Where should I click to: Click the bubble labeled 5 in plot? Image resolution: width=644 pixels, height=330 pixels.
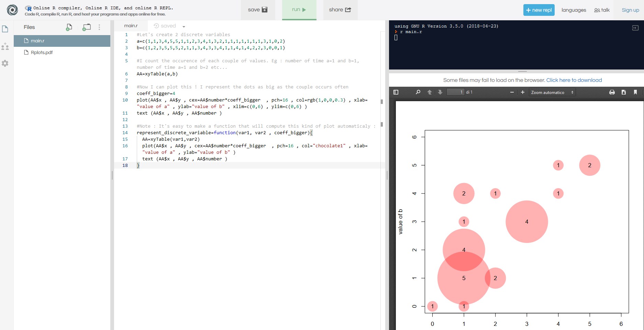coord(464,278)
